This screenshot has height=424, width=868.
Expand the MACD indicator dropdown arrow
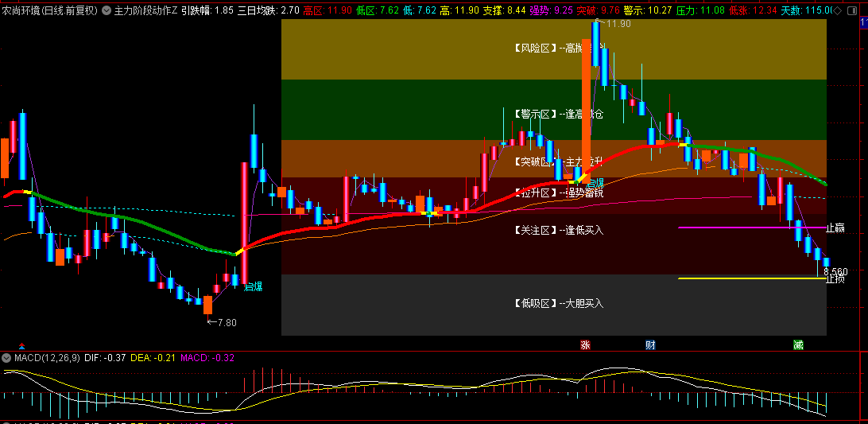pyautogui.click(x=6, y=358)
